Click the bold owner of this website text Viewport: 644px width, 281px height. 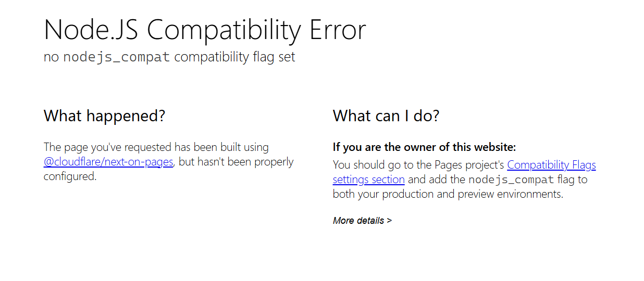tap(424, 147)
